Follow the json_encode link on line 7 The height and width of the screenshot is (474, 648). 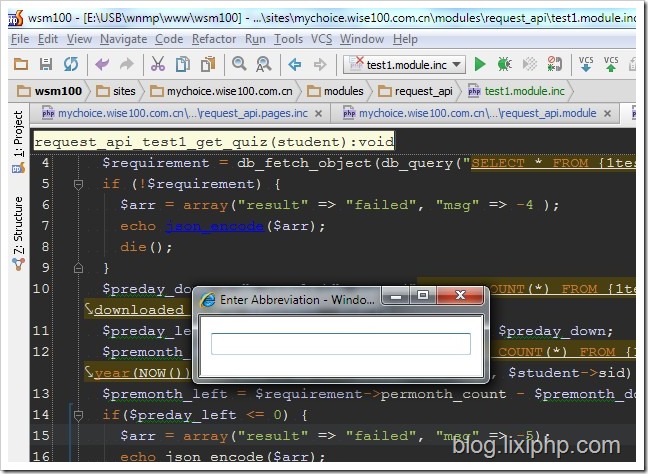coord(214,226)
